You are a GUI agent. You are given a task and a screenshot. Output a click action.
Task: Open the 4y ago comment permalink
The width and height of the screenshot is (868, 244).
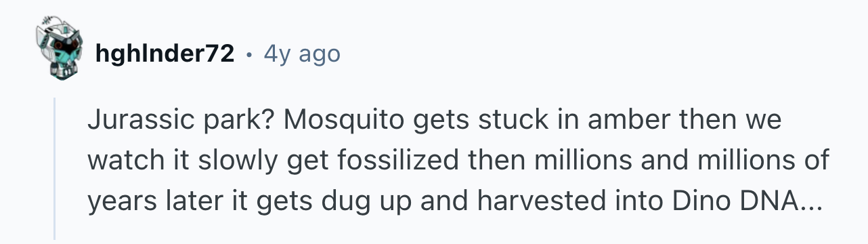[302, 54]
